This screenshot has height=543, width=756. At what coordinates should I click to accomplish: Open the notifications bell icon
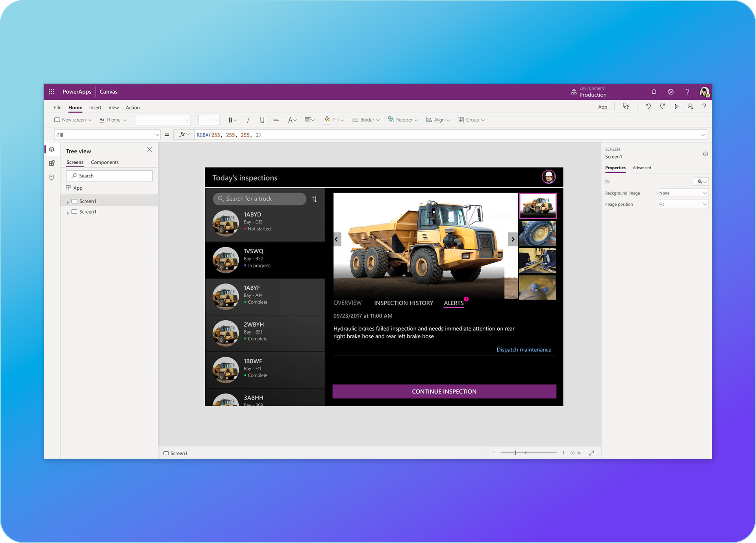(x=654, y=92)
